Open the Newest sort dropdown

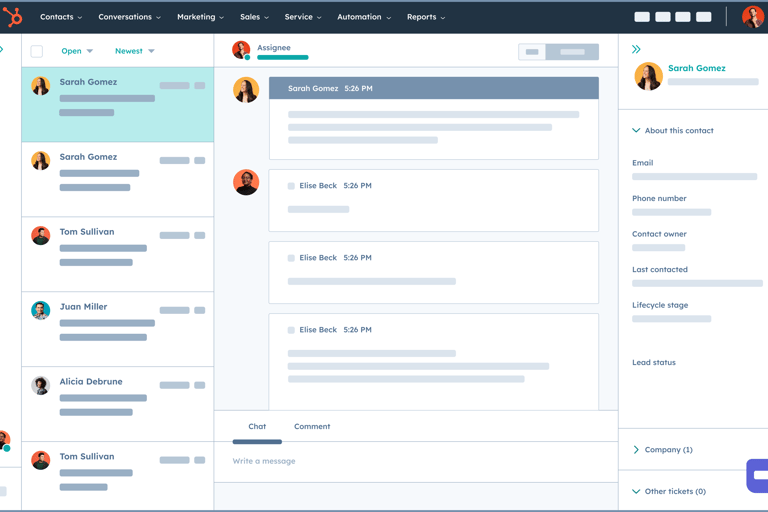point(135,51)
